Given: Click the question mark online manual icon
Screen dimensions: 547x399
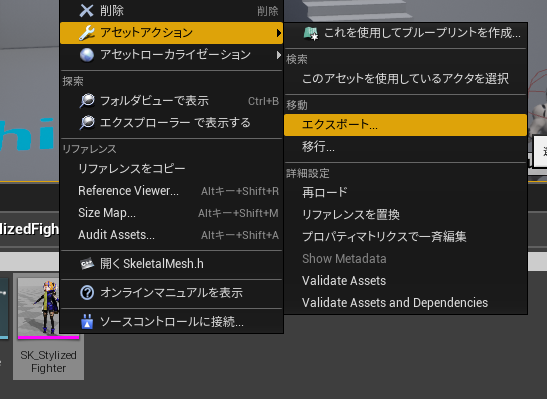Looking at the screenshot, I should 87,293.
